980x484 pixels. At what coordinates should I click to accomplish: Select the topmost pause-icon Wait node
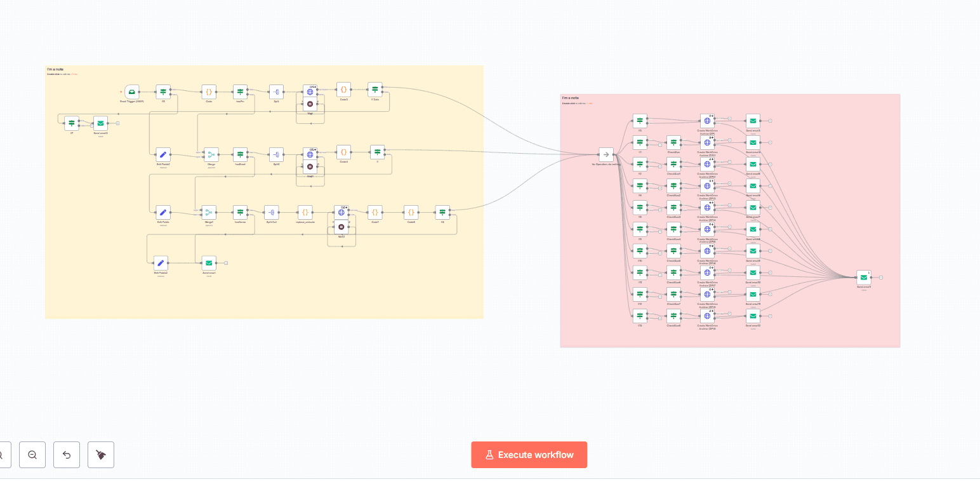(x=310, y=104)
